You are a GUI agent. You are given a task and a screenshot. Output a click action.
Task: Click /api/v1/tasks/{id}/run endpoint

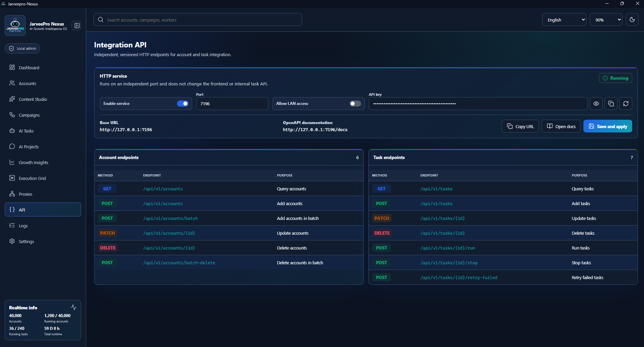click(x=448, y=248)
